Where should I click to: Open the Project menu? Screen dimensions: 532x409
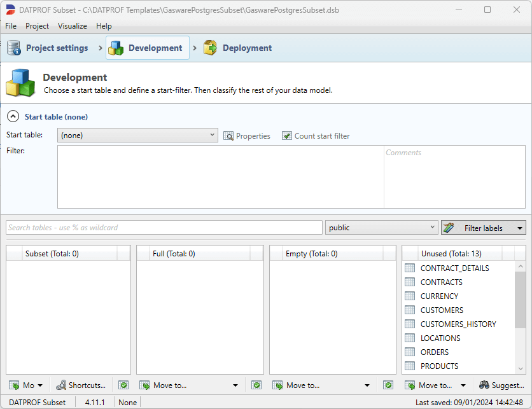(x=37, y=26)
